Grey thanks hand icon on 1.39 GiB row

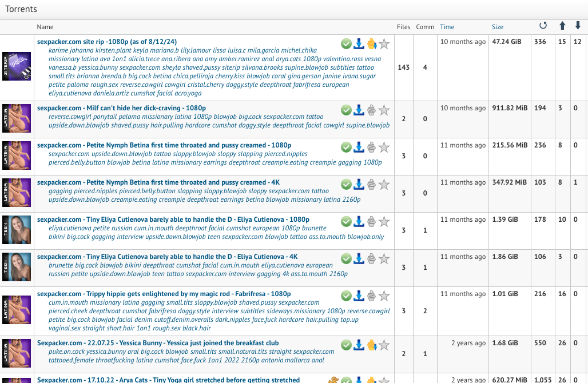[371, 221]
